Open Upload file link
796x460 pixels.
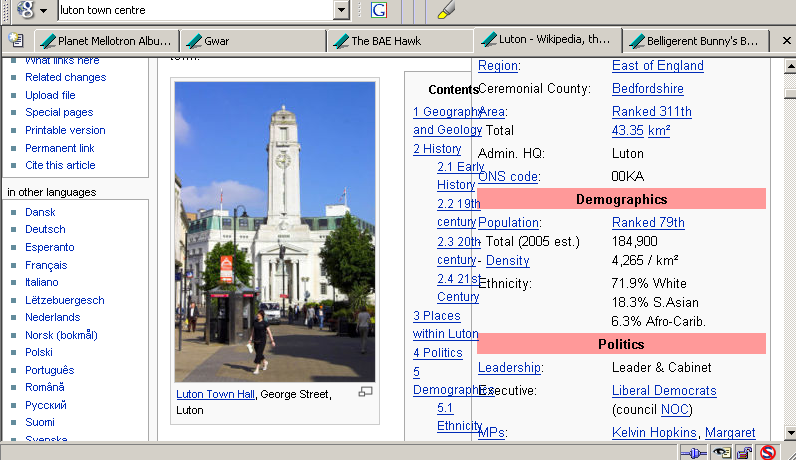click(50, 95)
